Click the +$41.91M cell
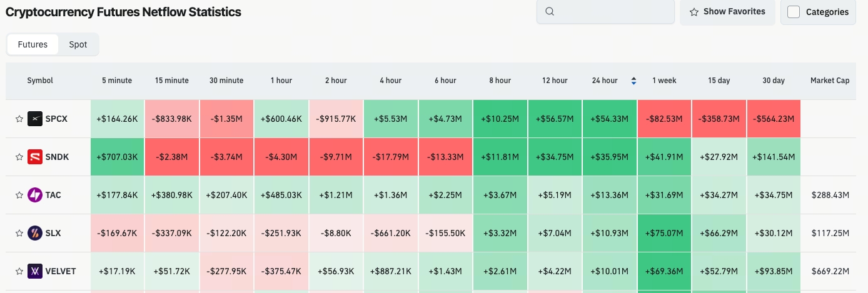The image size is (868, 293). (x=664, y=157)
